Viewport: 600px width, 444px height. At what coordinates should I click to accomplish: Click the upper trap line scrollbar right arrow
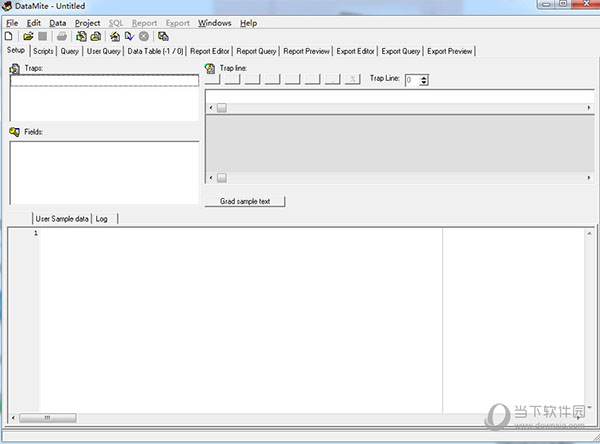[x=589, y=108]
